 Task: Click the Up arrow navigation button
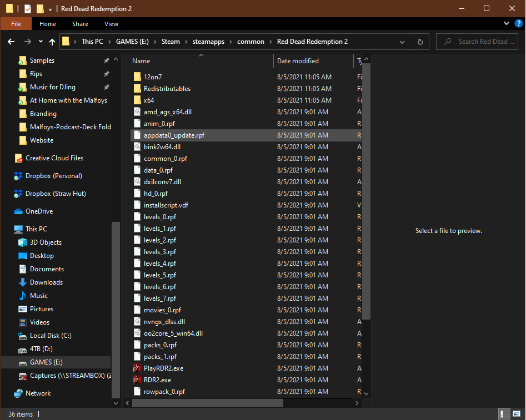coord(52,42)
